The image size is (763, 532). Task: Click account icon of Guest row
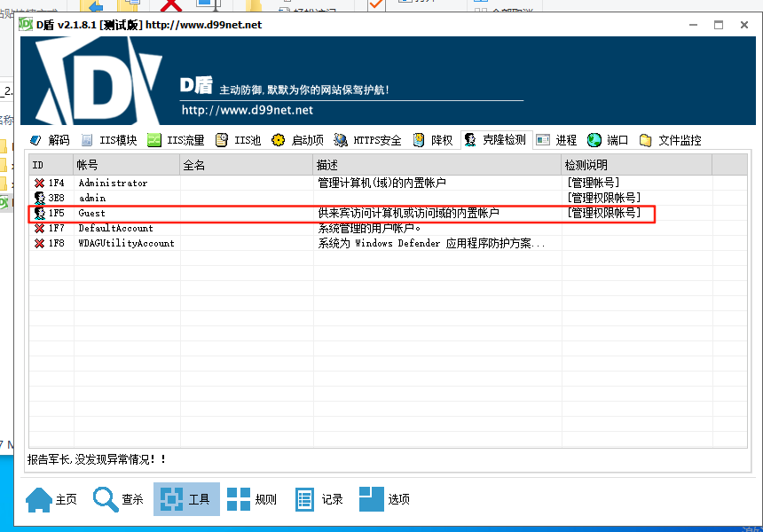39,213
